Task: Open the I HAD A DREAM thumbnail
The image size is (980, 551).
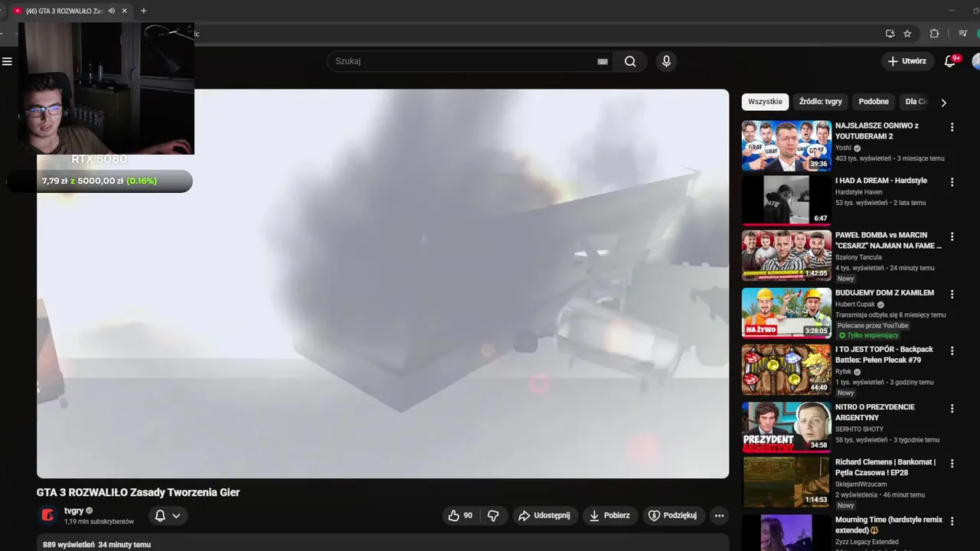Action: point(786,201)
